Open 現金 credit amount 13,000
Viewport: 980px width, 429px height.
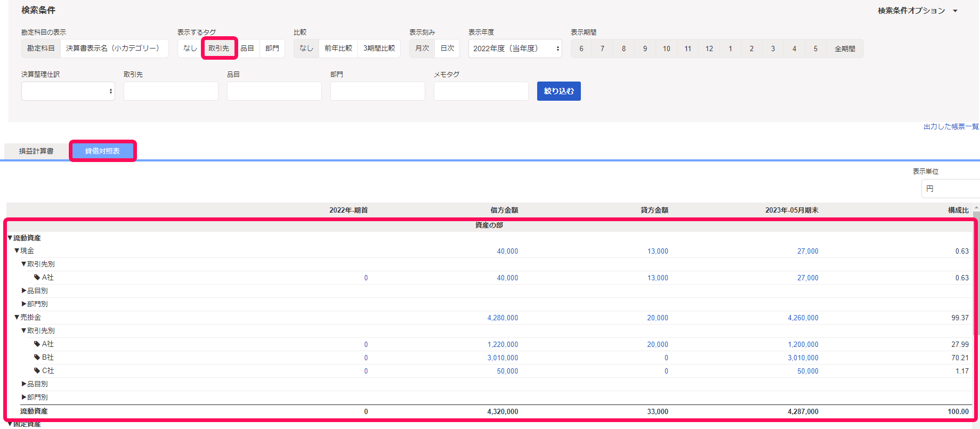point(658,251)
